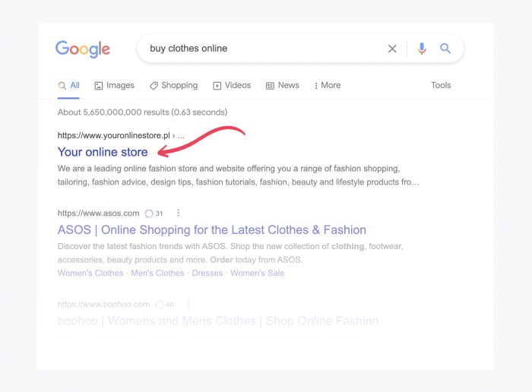
Task: Select the All tab
Action: [68, 85]
